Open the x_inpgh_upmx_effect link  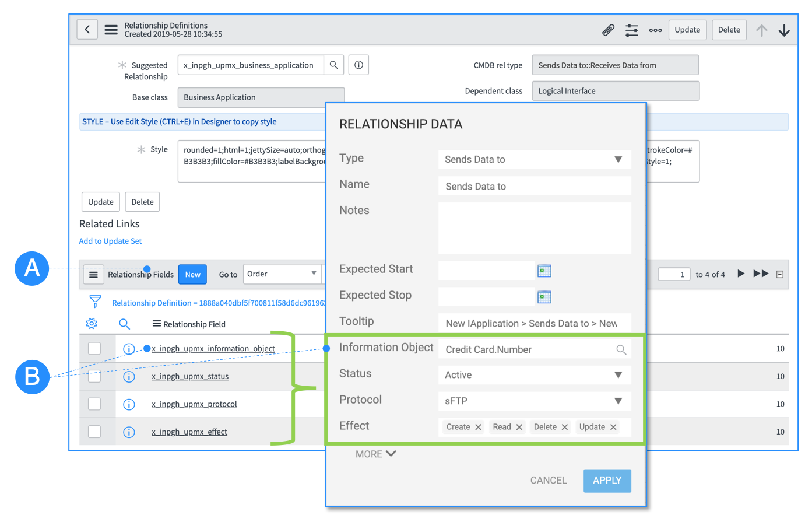189,432
